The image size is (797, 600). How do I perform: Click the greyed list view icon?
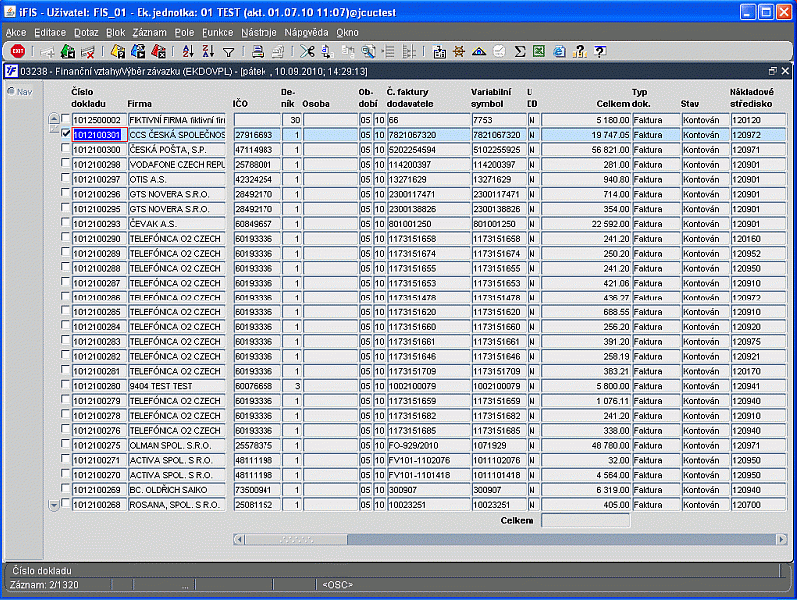pos(388,51)
